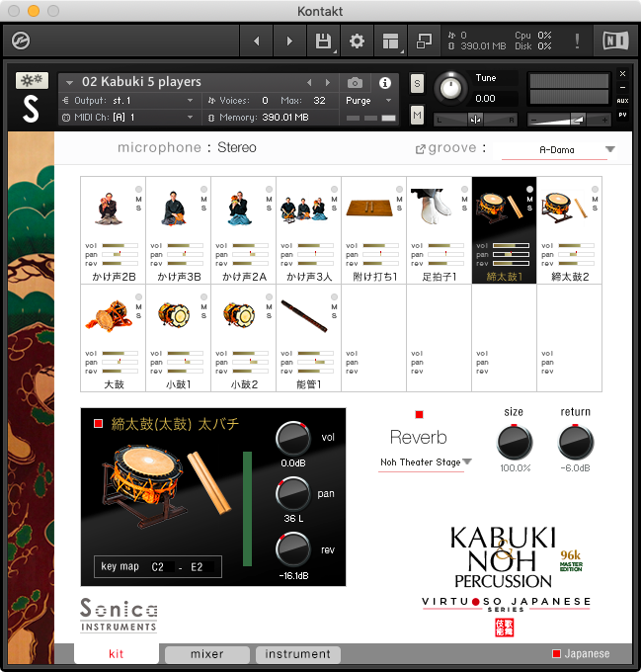
Task: Open the save floppy disk menu
Action: coord(323,42)
